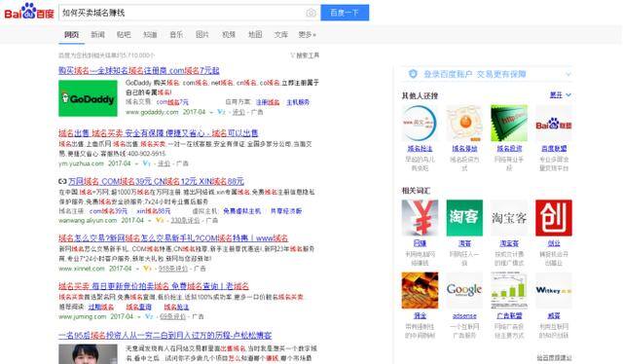Open 搜索工具 filter options
This screenshot has height=364, width=623.
point(305,55)
